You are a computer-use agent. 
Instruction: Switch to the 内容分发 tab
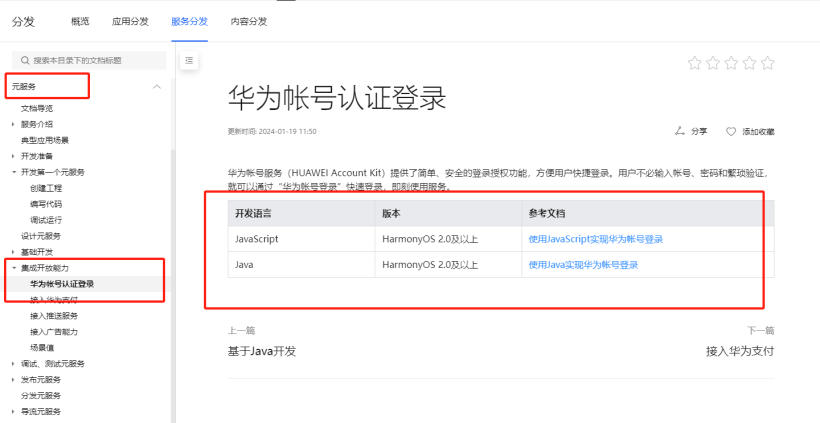point(249,21)
